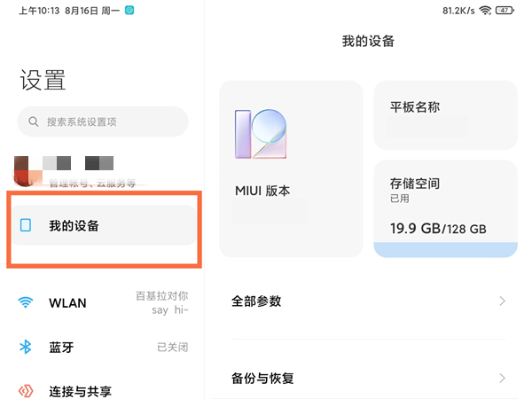Viewport: 532px width, 399px height.
Task: Click the 连接与共享 sharing icon
Action: click(x=26, y=390)
